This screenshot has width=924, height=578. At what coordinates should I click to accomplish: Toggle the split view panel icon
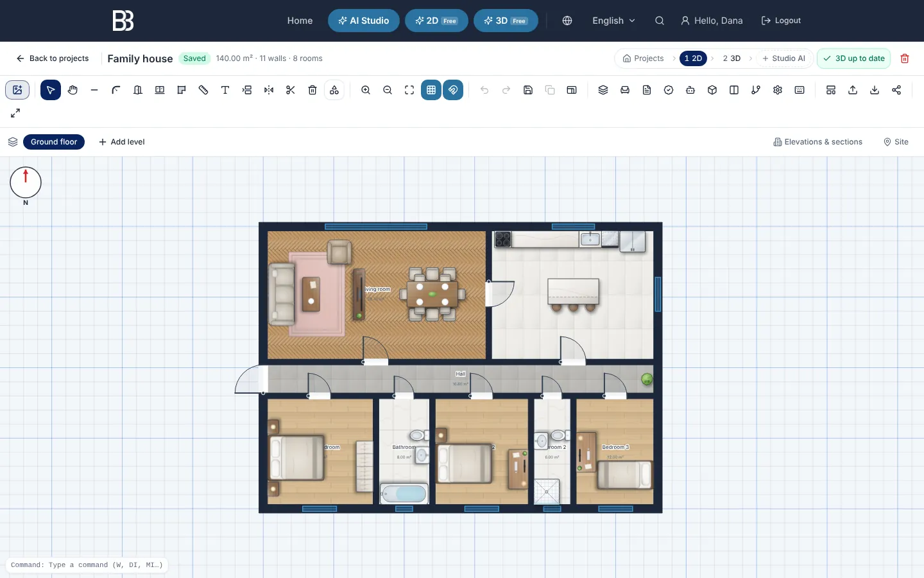tap(734, 90)
